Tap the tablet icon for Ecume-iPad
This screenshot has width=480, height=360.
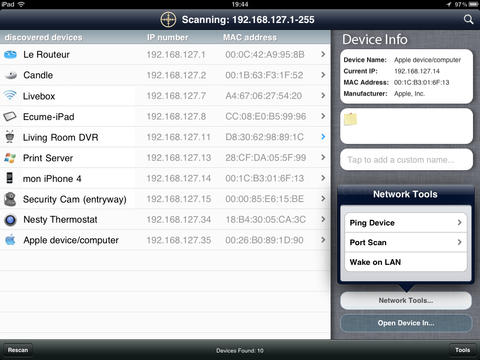tap(10, 116)
